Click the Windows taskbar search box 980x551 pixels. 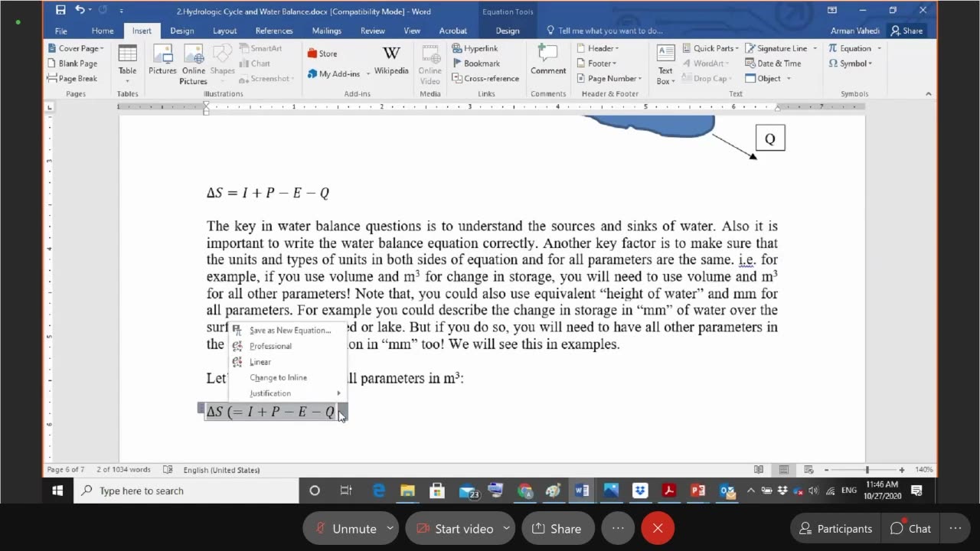(186, 491)
